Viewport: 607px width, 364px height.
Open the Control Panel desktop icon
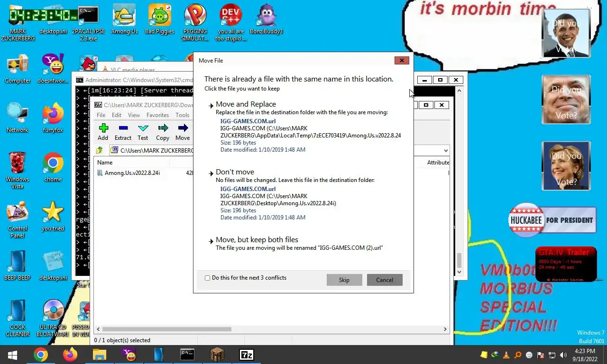click(18, 220)
